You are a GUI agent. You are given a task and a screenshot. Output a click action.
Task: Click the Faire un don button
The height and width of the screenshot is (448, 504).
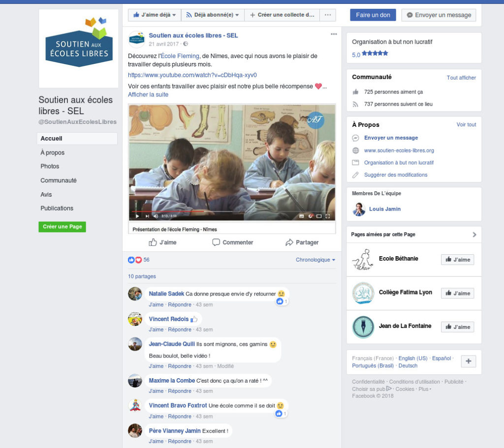tap(373, 15)
